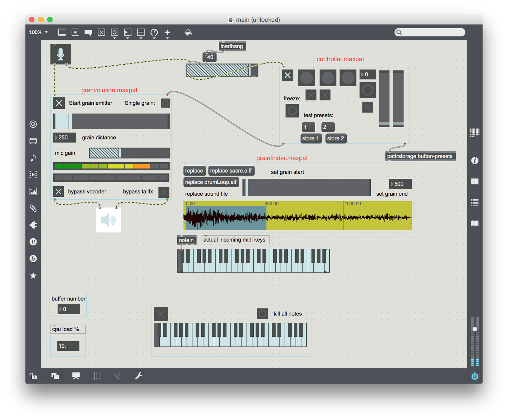Click the set grain start slider
The width and height of the screenshot is (508, 420).
point(307,188)
